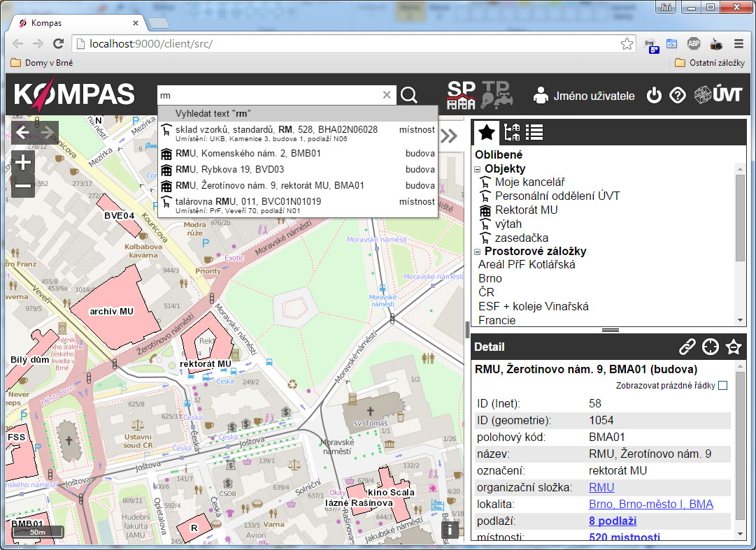Center map on object crosshair icon
756x550 pixels.
[711, 347]
